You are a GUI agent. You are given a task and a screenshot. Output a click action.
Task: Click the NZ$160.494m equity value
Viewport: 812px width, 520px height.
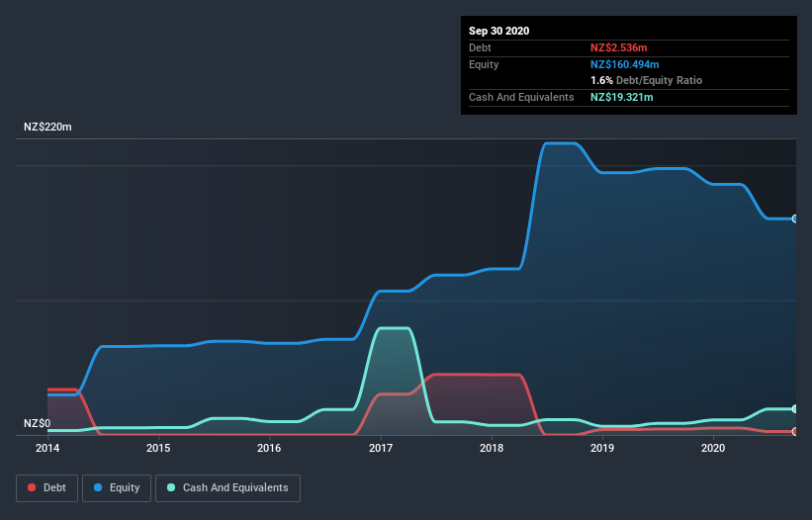(x=624, y=64)
